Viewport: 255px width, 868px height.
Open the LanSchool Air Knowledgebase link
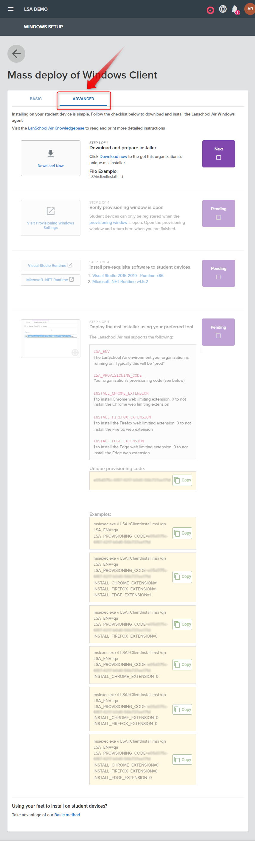tap(56, 128)
